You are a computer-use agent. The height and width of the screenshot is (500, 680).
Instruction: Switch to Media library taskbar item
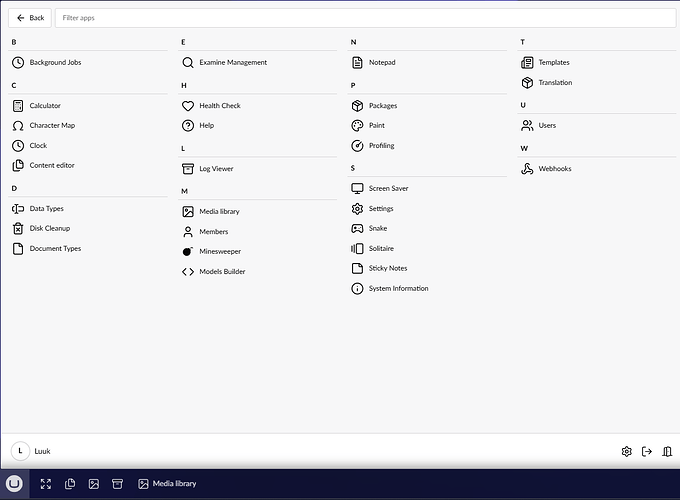coord(167,484)
